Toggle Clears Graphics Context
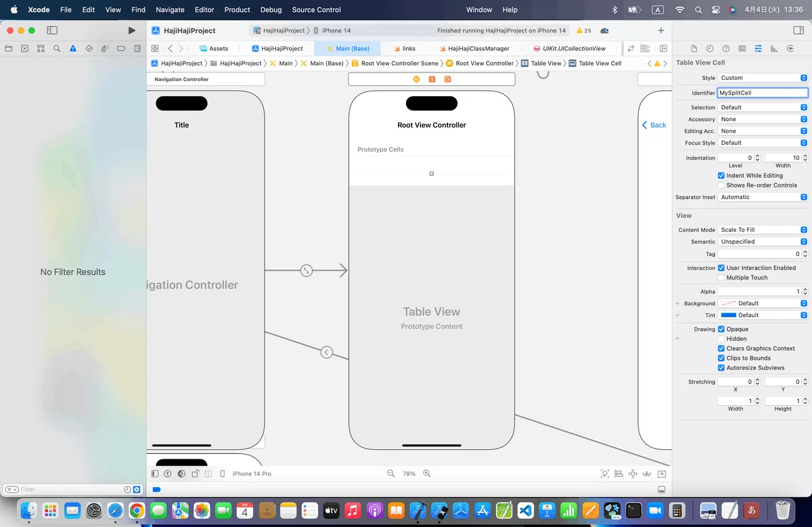812x527 pixels. click(721, 348)
